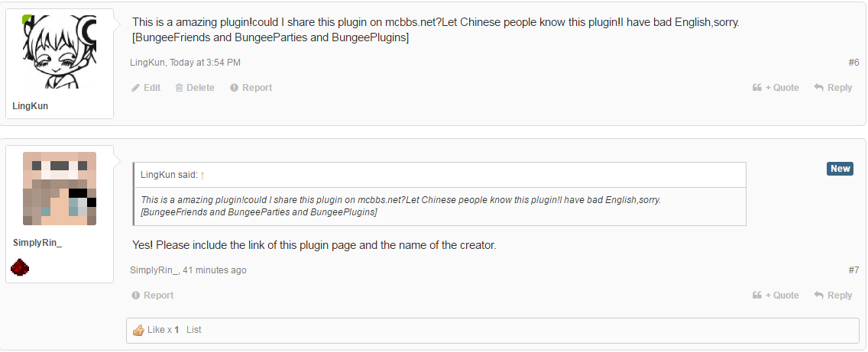Open the #6 post permalink

pos(853,62)
